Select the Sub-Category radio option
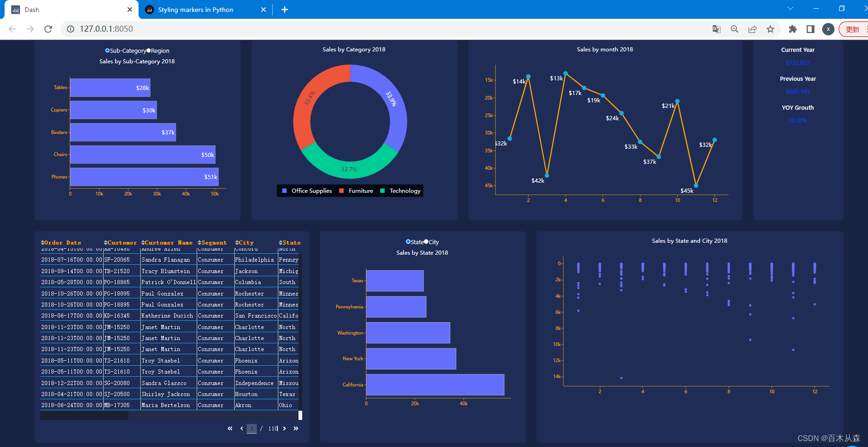The image size is (868, 447). pyautogui.click(x=107, y=50)
